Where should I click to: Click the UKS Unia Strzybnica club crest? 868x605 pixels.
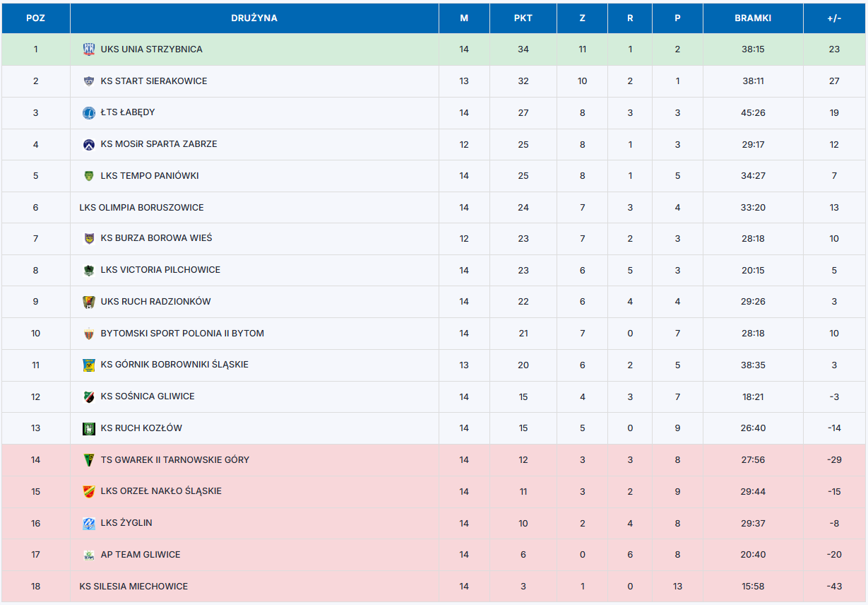click(89, 49)
